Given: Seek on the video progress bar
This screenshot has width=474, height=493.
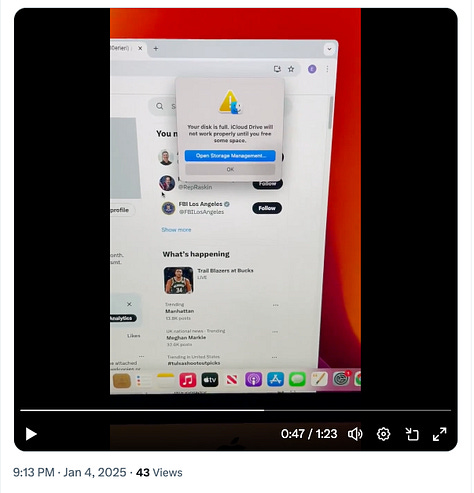Looking at the screenshot, I should pos(235,410).
